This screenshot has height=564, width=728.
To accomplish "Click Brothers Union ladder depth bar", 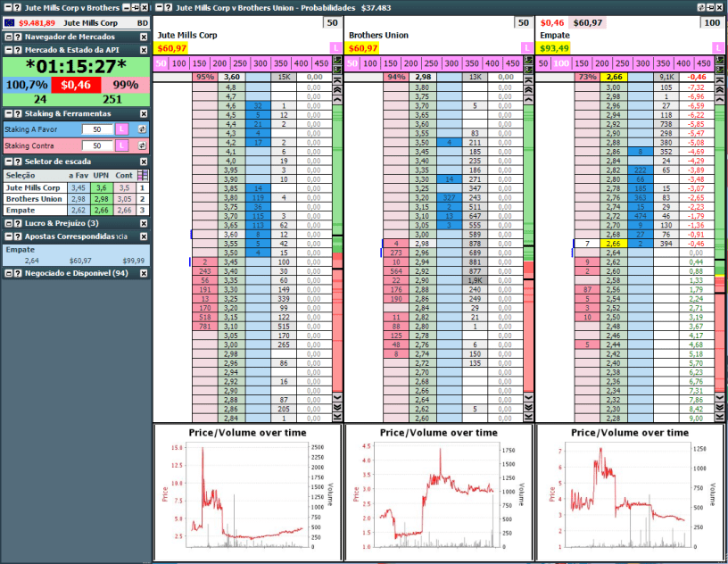I will pos(528,249).
